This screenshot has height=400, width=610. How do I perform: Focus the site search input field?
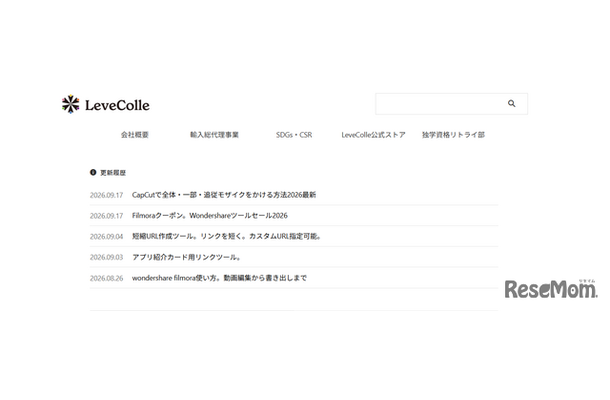[451, 104]
